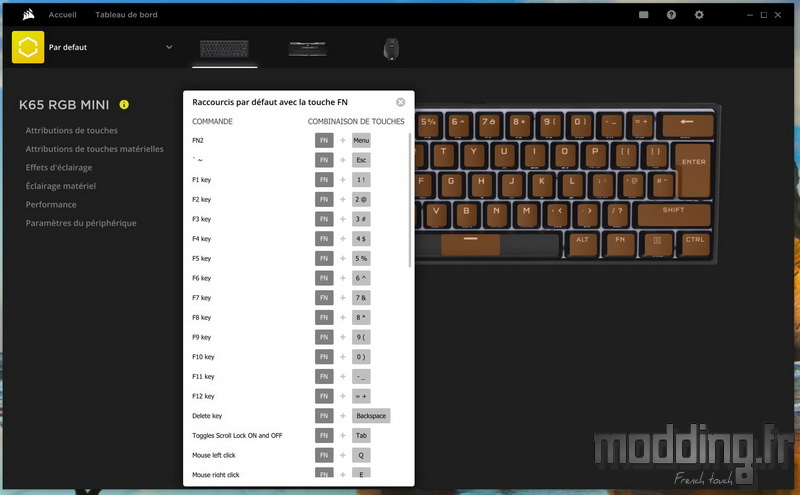Screen dimensions: 800x495
Task: Select the 'F12 key' command text
Action: (203, 397)
